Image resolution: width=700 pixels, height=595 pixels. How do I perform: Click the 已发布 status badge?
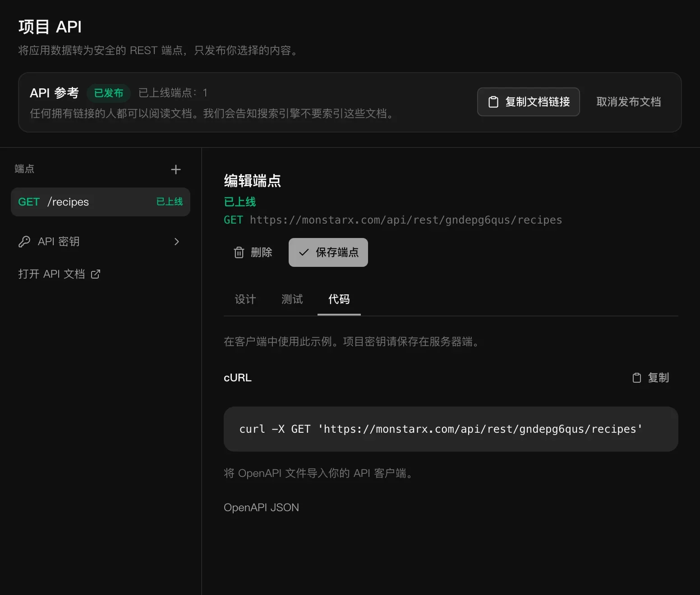coord(109,93)
